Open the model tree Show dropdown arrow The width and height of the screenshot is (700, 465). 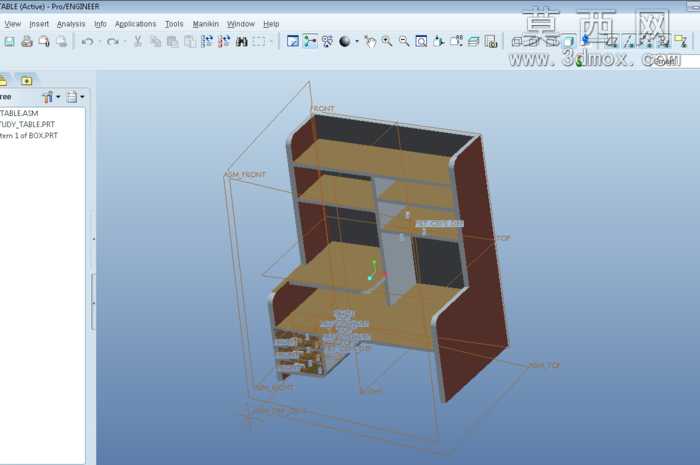point(58,96)
